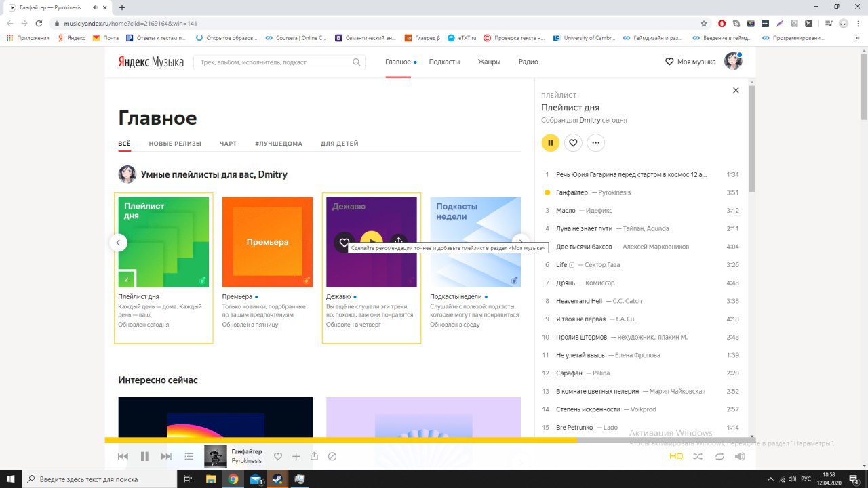Open the three-dots menu for Плейлист дня
The image size is (868, 488).
point(595,142)
